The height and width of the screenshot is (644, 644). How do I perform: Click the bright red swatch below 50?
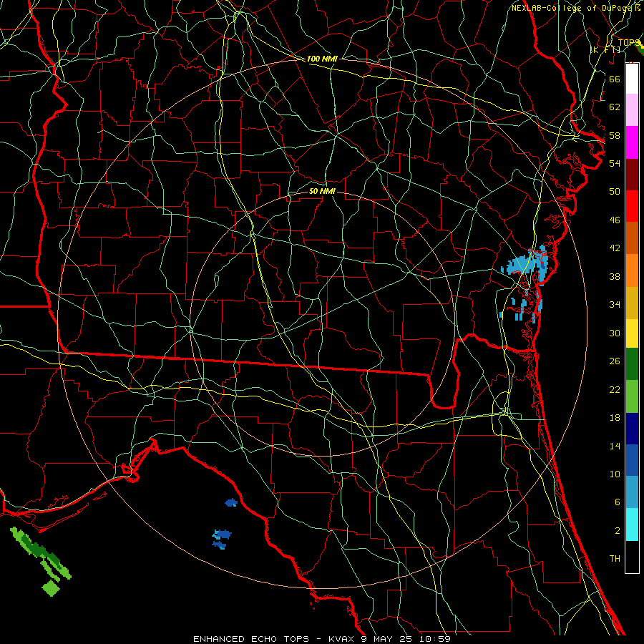click(632, 206)
